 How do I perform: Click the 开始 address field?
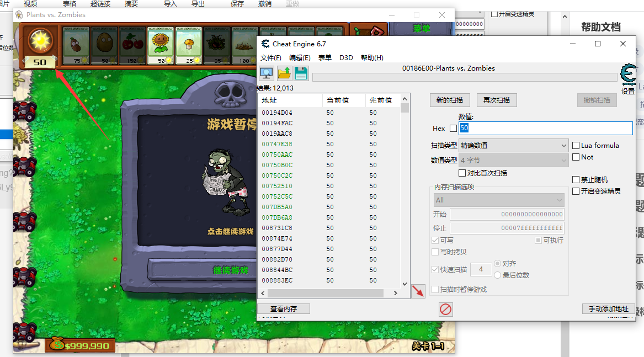pyautogui.click(x=507, y=214)
